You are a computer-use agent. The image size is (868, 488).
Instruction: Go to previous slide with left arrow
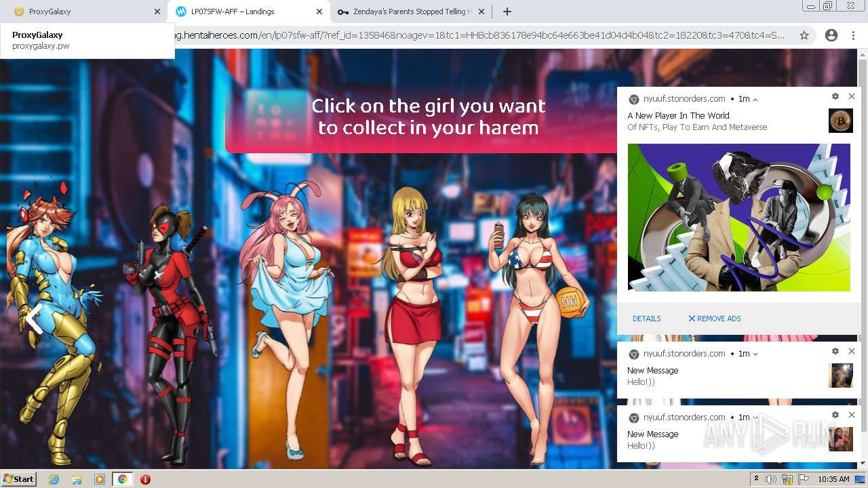[34, 319]
